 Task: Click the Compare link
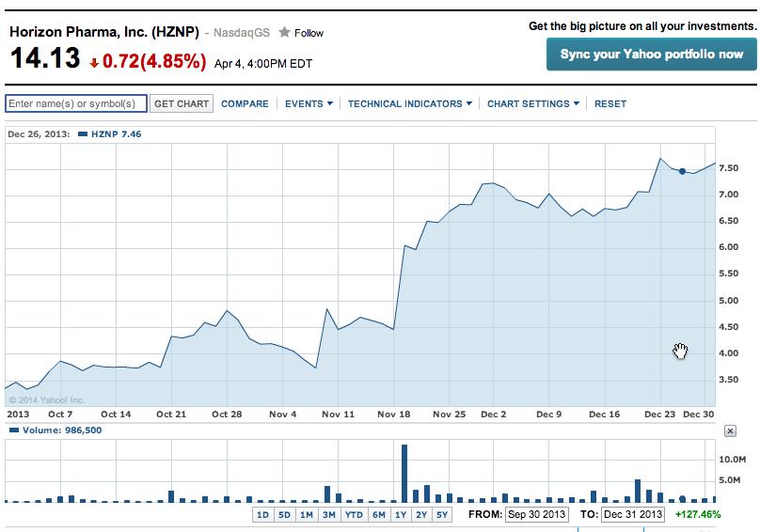click(245, 103)
